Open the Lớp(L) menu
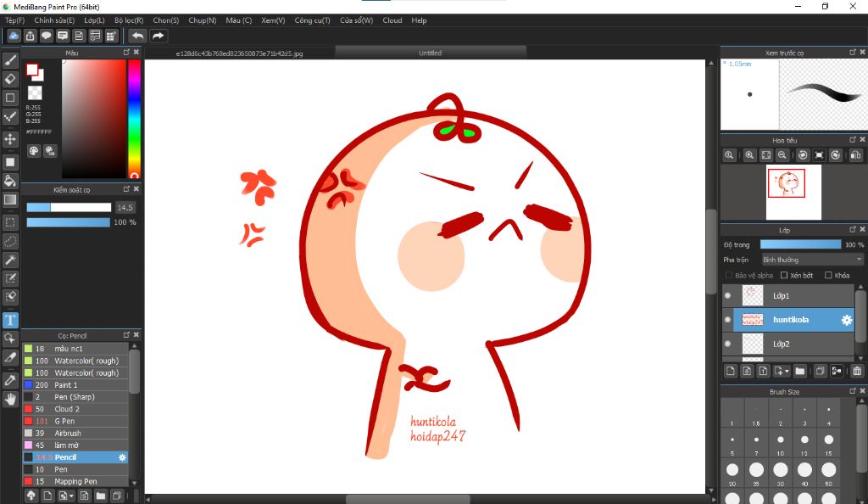 pos(94,20)
